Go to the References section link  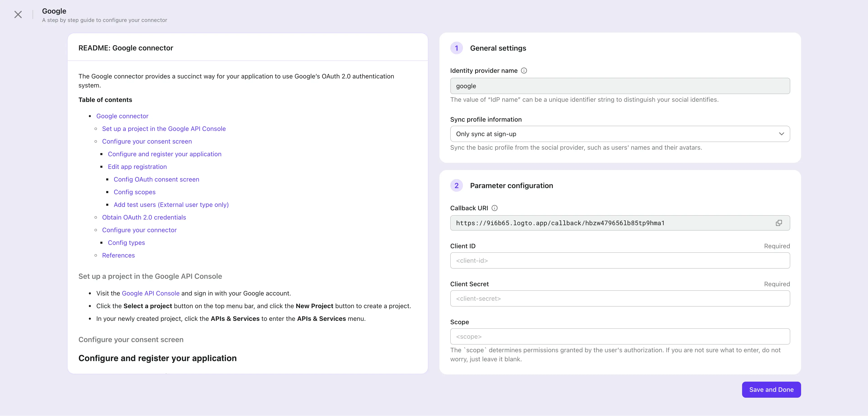(x=118, y=255)
